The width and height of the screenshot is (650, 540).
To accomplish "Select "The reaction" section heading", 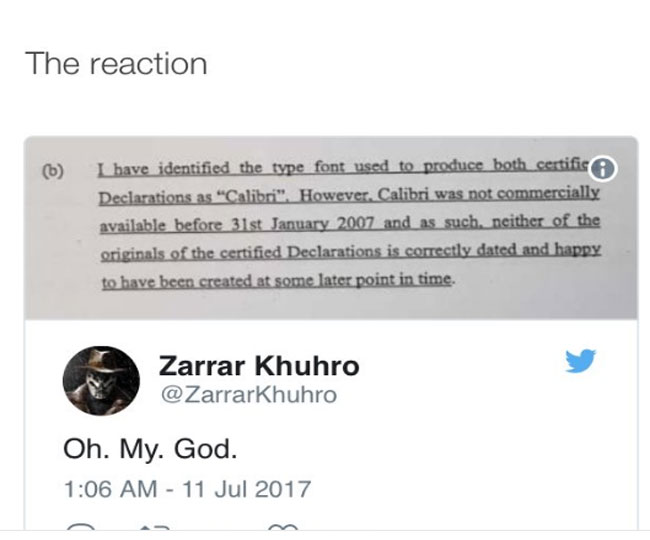I will 116,63.
